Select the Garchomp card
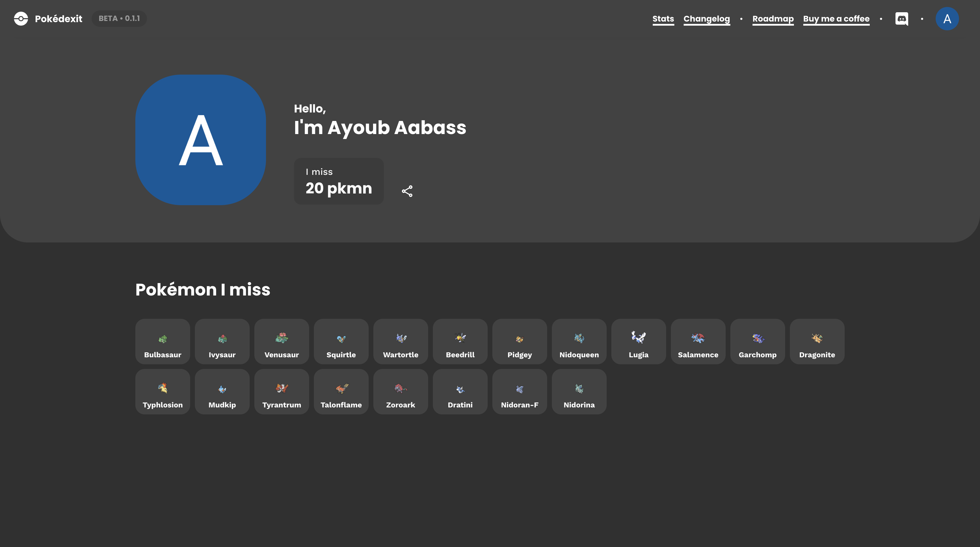 tap(757, 341)
